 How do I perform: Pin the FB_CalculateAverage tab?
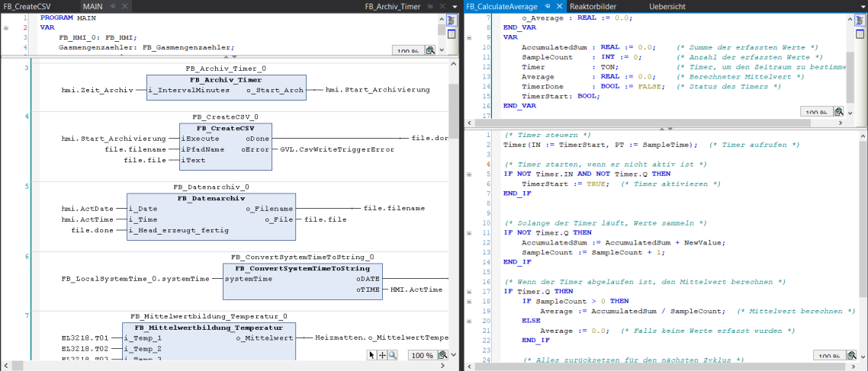point(546,7)
